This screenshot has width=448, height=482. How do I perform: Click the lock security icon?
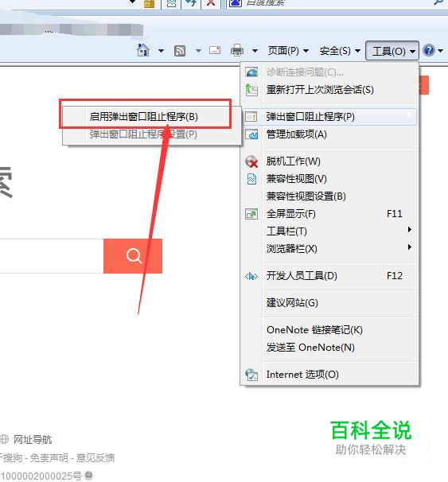point(150,4)
